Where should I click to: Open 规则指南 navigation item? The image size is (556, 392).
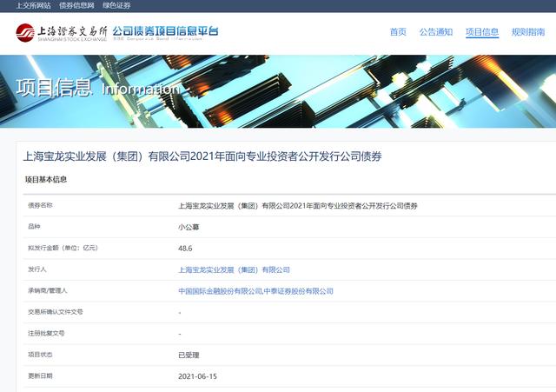[528, 32]
